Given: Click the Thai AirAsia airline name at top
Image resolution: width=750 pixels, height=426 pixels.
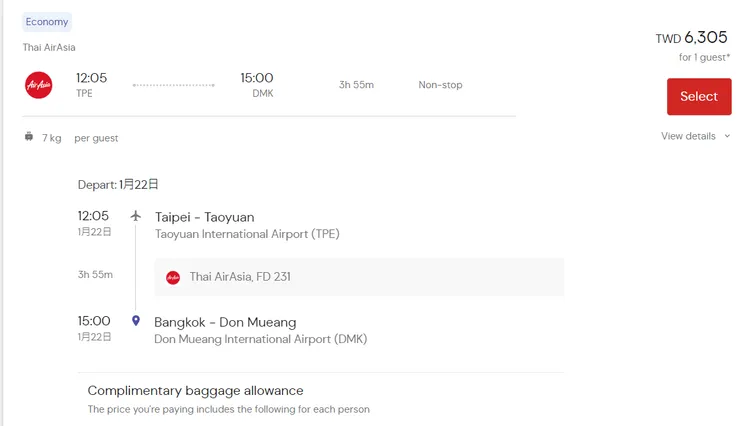Looking at the screenshot, I should (49, 47).
